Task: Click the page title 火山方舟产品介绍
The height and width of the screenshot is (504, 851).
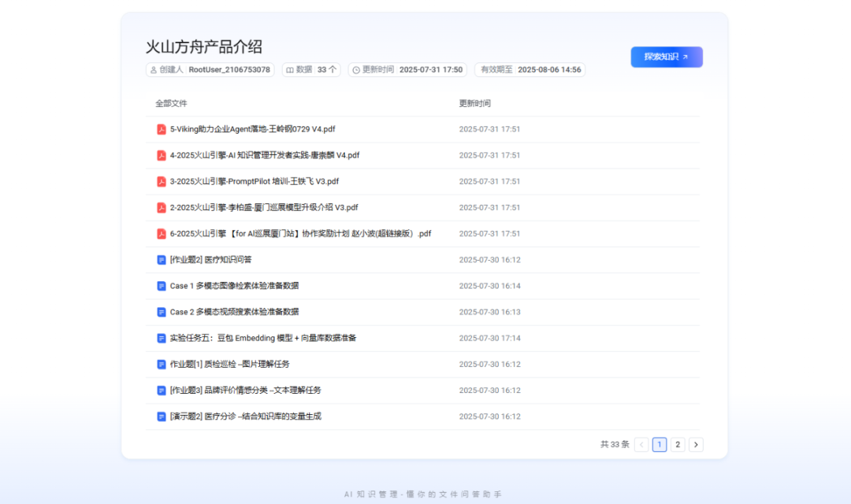Action: click(x=204, y=46)
